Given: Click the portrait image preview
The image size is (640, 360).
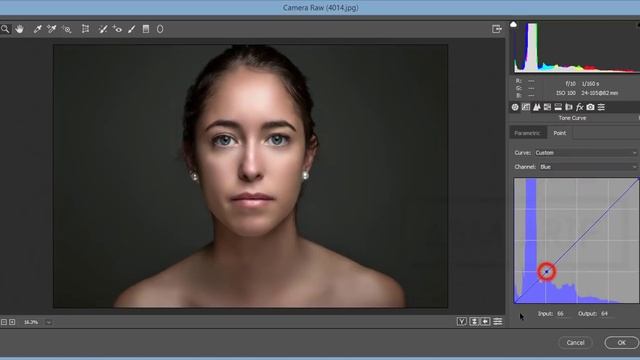Looking at the screenshot, I should pyautogui.click(x=250, y=176).
